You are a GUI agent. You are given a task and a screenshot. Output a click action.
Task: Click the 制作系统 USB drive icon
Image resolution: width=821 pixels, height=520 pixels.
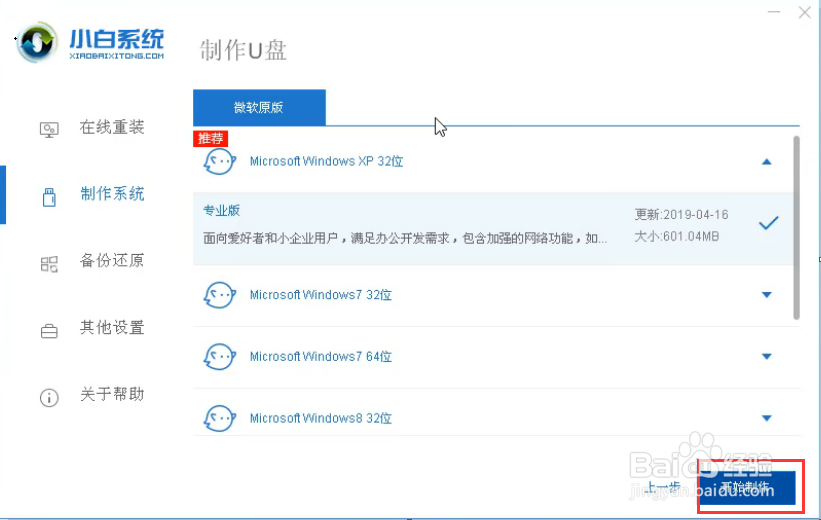pos(49,197)
